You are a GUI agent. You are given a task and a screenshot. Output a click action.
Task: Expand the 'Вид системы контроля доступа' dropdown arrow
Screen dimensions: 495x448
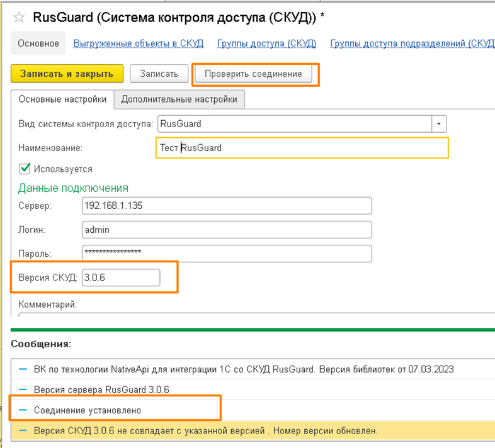coord(439,124)
